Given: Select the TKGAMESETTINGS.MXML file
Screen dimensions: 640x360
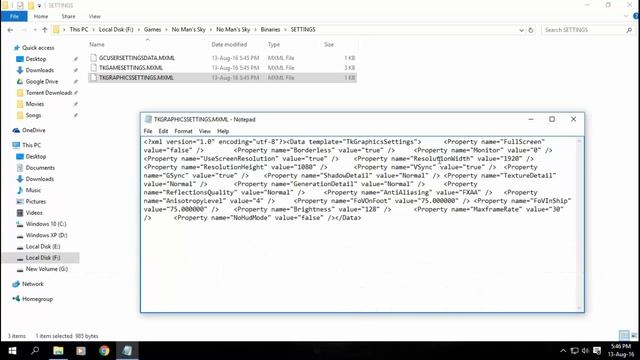Looking at the screenshot, I should [x=222, y=68].
